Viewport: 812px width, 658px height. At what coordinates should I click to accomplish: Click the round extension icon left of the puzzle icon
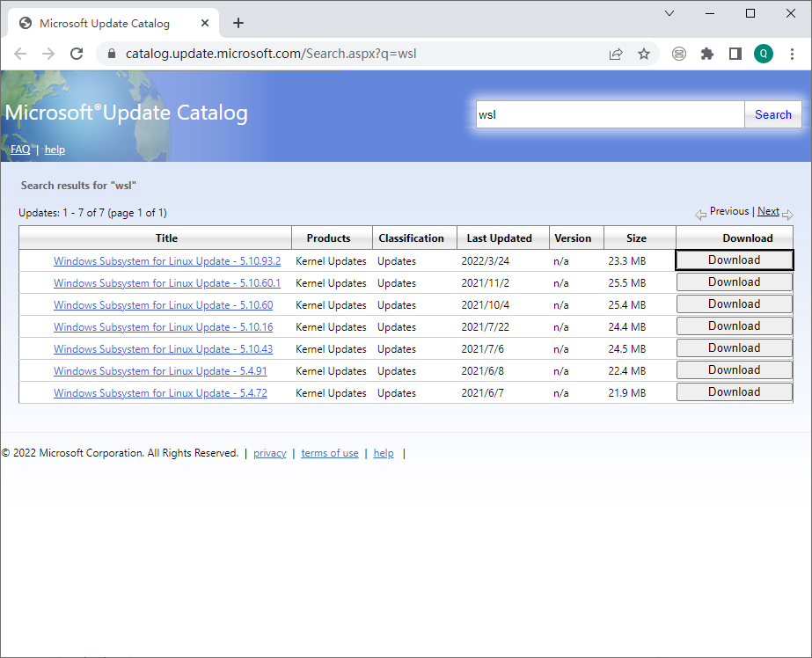pos(679,54)
